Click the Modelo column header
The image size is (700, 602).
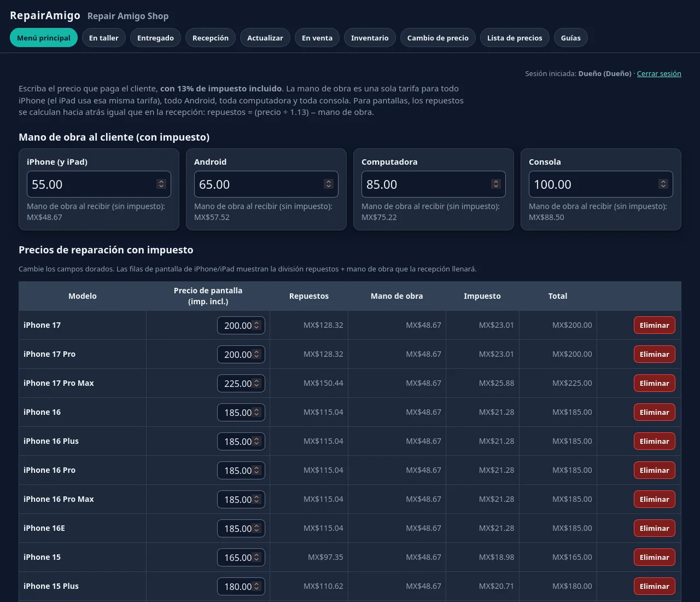coord(83,296)
